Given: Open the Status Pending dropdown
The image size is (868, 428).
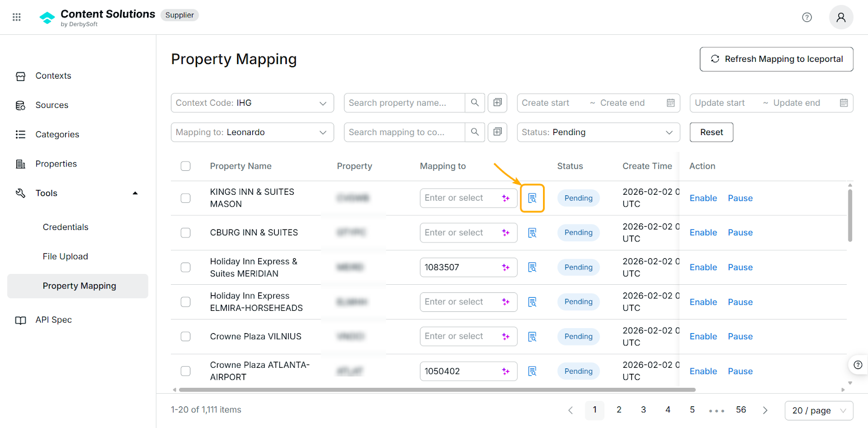Looking at the screenshot, I should point(598,132).
